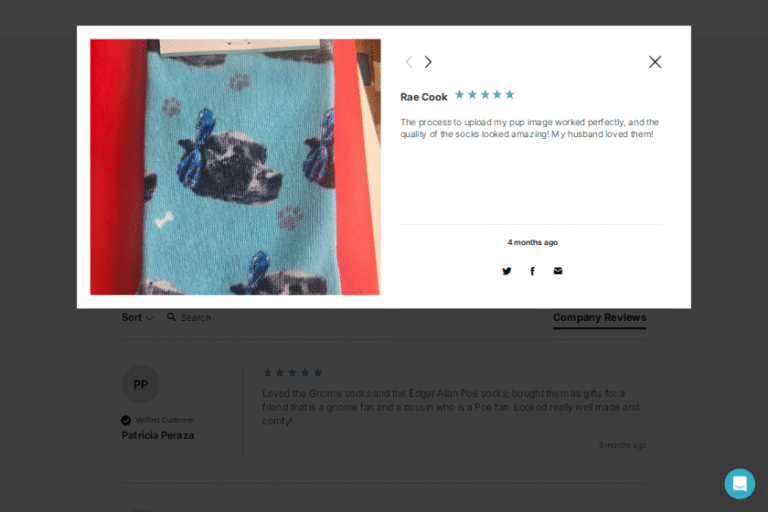Click Rae Cook's five-star rating
The height and width of the screenshot is (512, 768).
(x=484, y=95)
